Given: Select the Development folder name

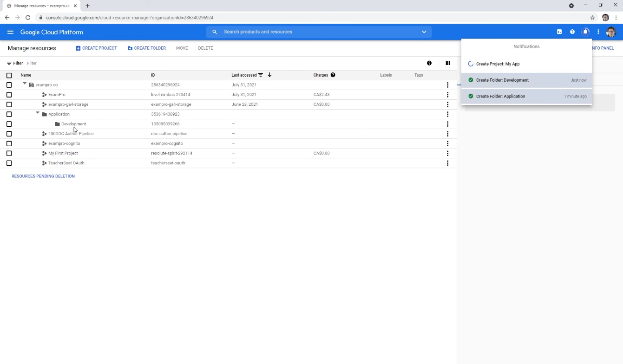Looking at the screenshot, I should click(x=73, y=124).
